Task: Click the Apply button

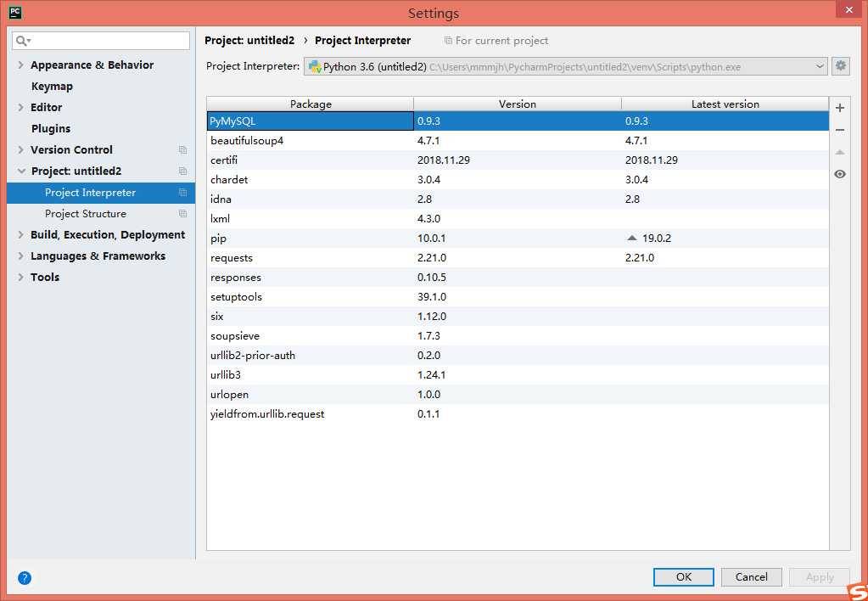Action: (x=820, y=576)
